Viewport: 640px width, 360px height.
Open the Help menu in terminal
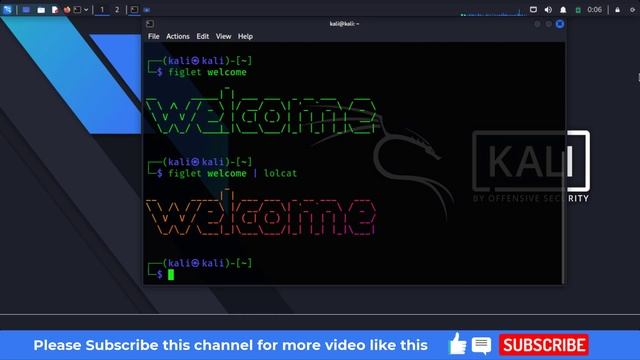[245, 36]
